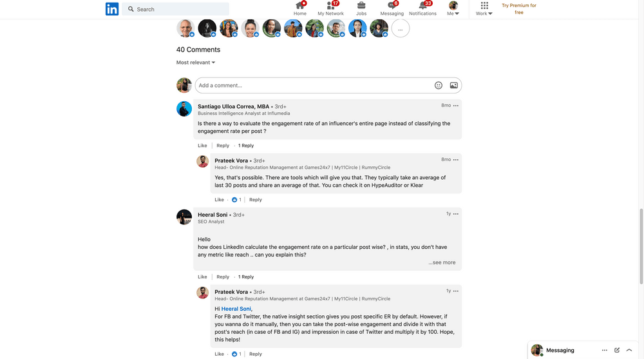Reply to Santiago Ulloa Correa's comment
This screenshot has width=644, height=359.
point(223,146)
